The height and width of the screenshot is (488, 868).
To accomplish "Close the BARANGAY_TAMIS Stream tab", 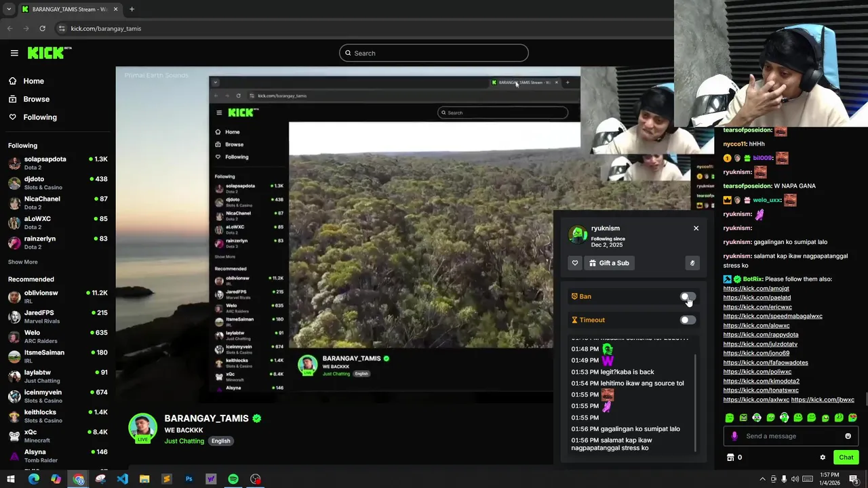I will pos(116,9).
